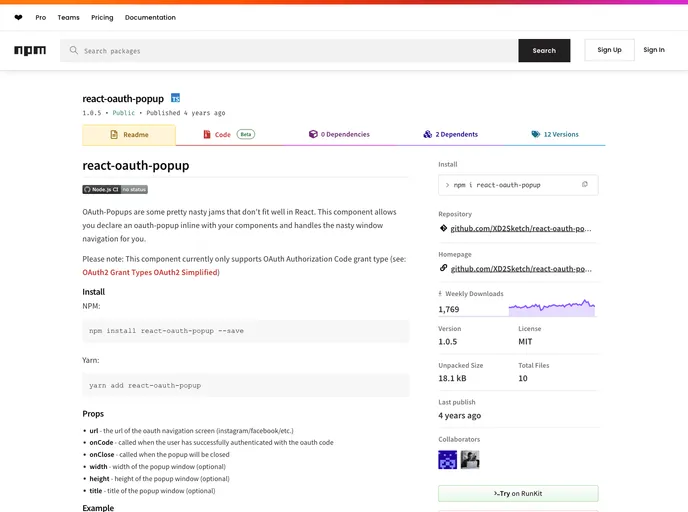Open the Teams menu item
Viewport: 688px width, 512px height.
pos(68,18)
